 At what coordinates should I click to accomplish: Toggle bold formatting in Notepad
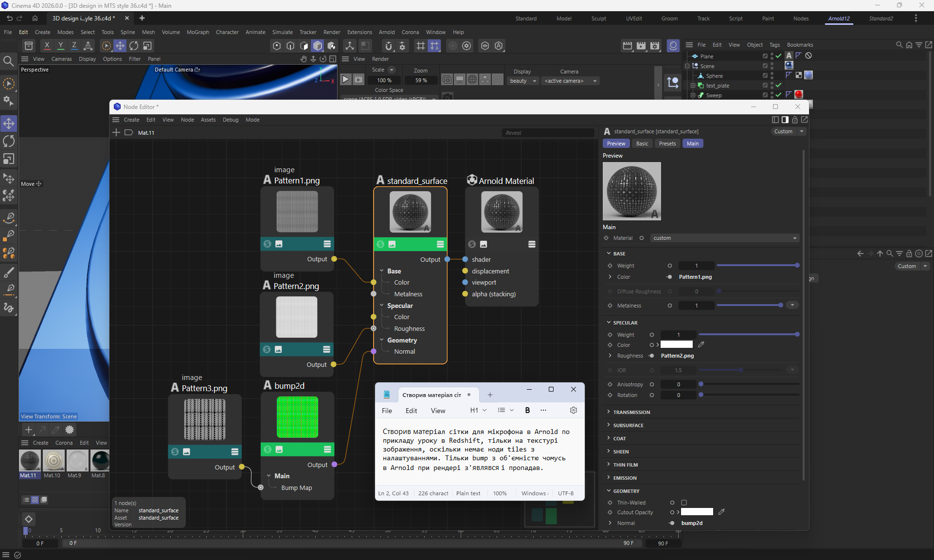coord(527,410)
